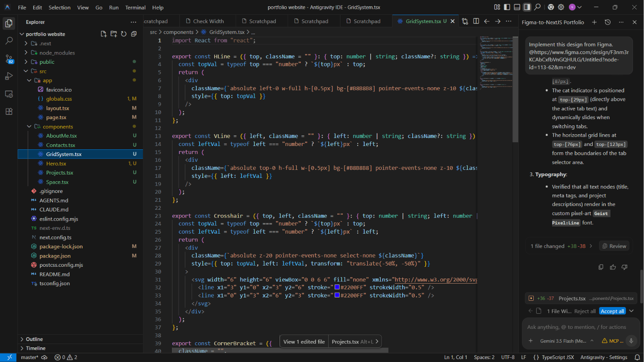Close the GridSystem.tsx tab
Screen dimensions: 644x362
(452, 21)
